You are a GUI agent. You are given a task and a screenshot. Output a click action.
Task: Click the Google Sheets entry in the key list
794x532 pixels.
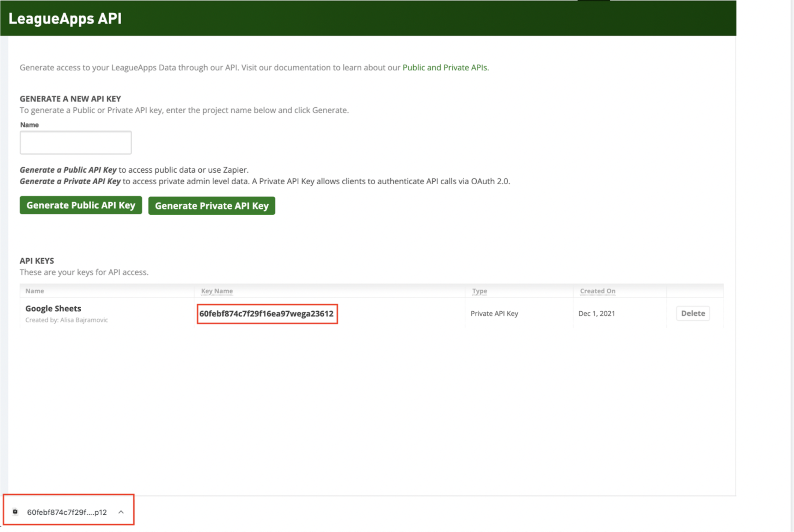pyautogui.click(x=53, y=308)
